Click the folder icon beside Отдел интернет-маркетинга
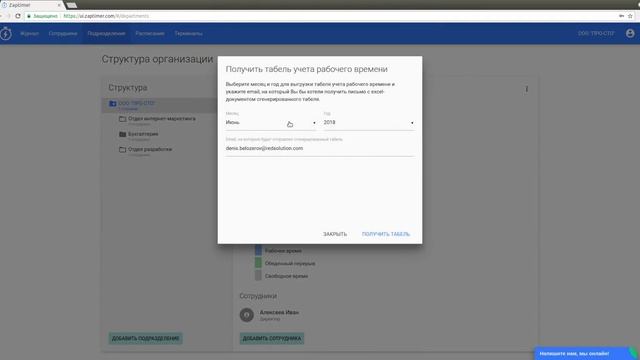This screenshot has height=360, width=640. 122,119
